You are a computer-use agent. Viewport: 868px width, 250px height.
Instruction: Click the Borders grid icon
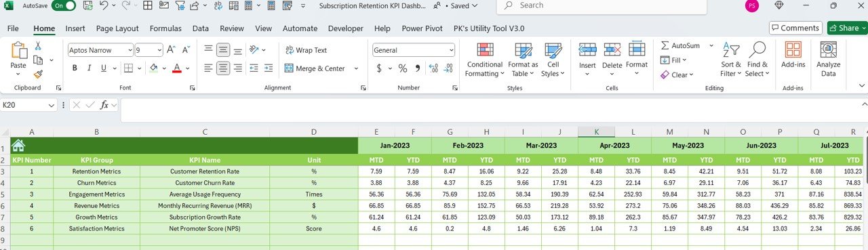tap(129, 68)
